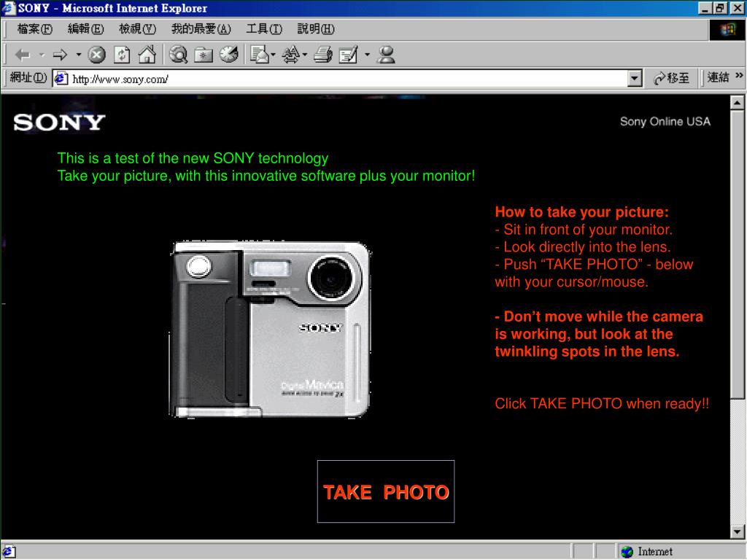Expand the address bar dropdown list

(635, 79)
